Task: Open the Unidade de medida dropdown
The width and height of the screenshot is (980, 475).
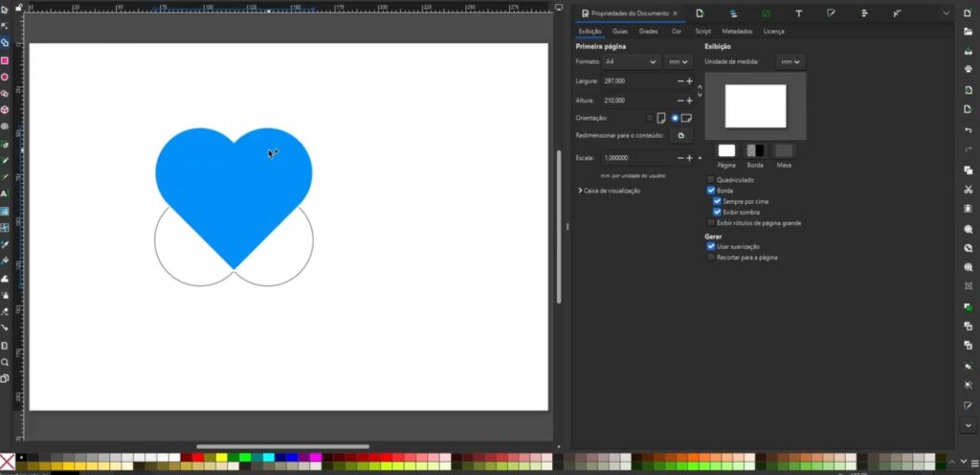Action: [x=791, y=61]
